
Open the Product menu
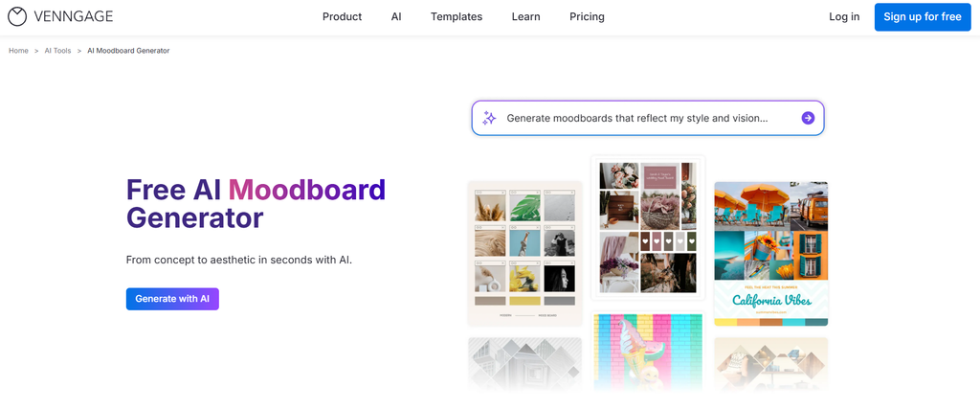342,17
